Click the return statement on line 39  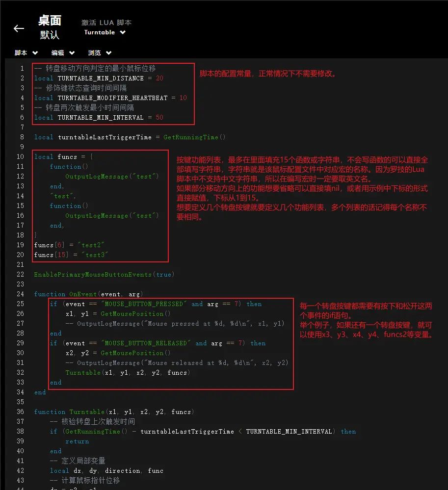point(77,441)
